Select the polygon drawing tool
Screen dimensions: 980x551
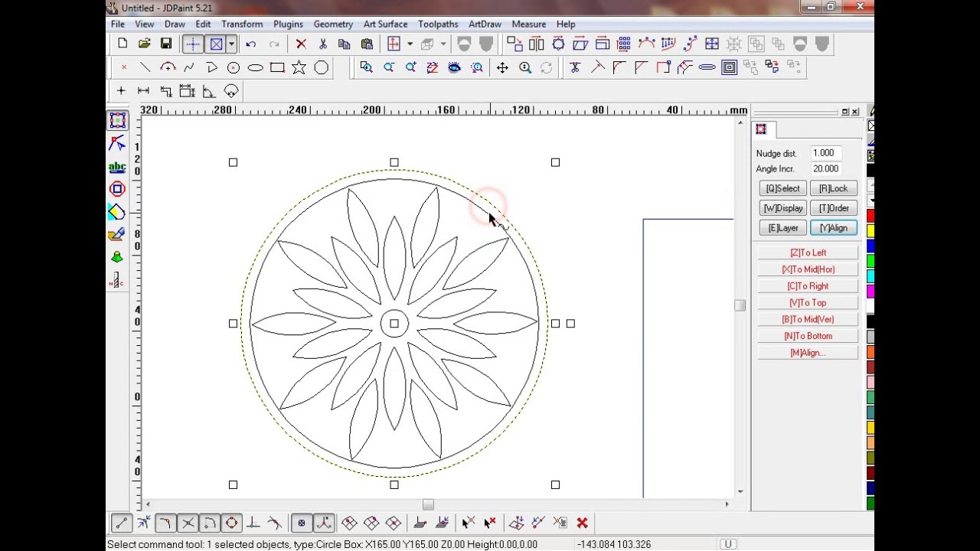[x=322, y=68]
